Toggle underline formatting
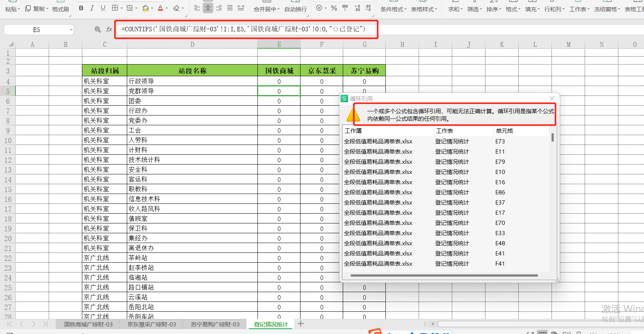The image size is (644, 334). (103, 8)
